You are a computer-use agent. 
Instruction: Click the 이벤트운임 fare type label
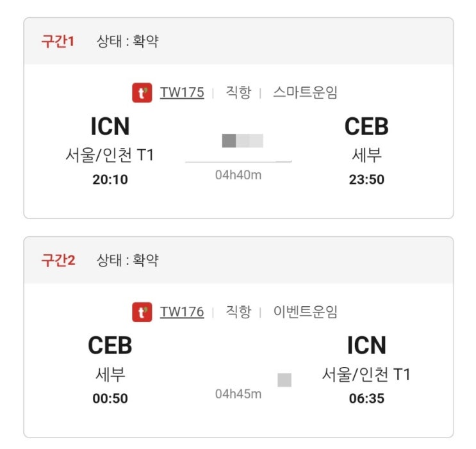coord(305,312)
